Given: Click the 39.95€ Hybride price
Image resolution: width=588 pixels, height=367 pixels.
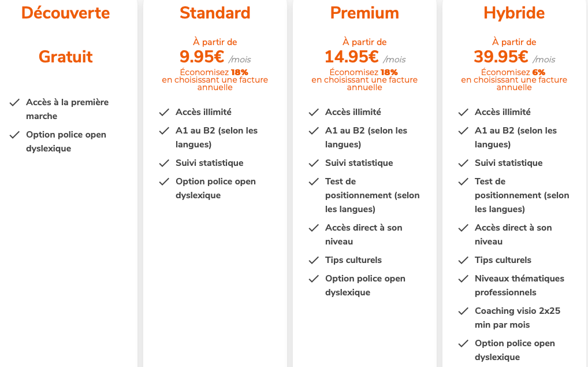Looking at the screenshot, I should [x=501, y=57].
